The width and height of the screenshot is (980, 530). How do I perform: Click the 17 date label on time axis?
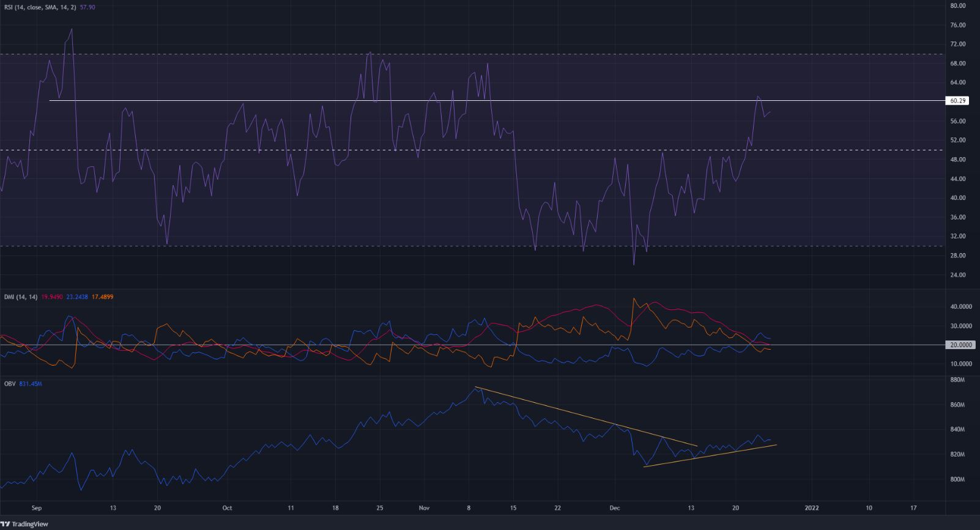[913, 508]
